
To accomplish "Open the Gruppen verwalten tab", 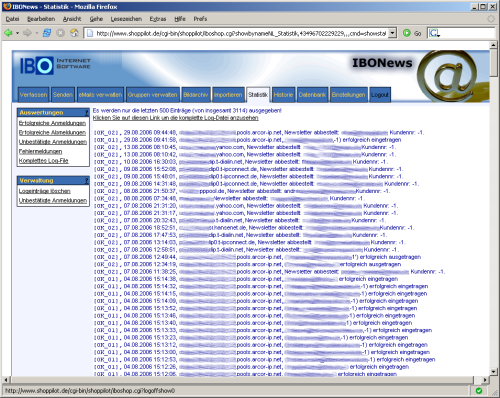I will click(x=153, y=95).
